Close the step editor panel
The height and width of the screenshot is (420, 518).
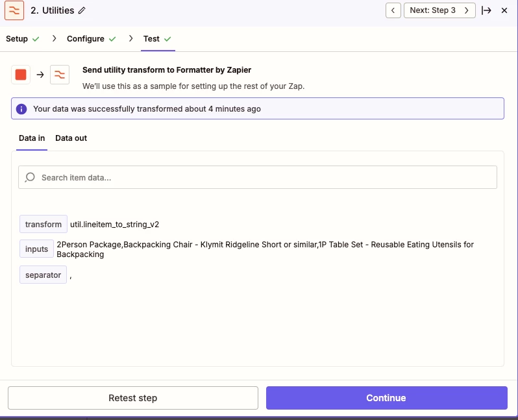[x=504, y=10]
